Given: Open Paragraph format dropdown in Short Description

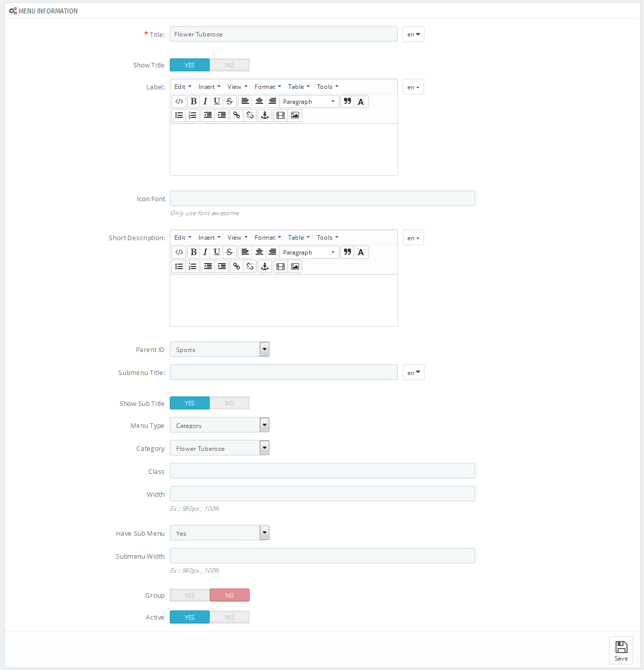Looking at the screenshot, I should (x=309, y=252).
